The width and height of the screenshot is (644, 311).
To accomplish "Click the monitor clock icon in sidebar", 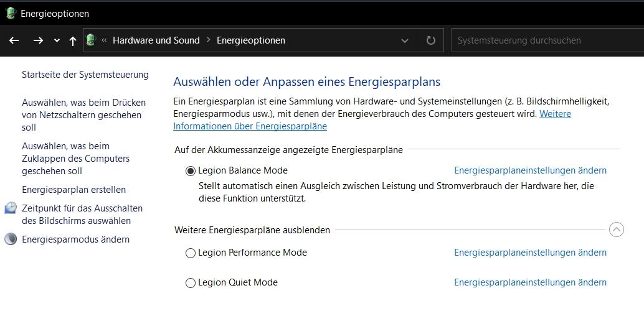I will click(x=11, y=208).
